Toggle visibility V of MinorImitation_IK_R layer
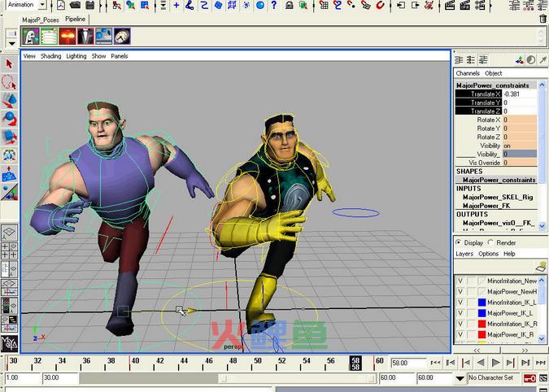Image resolution: width=549 pixels, height=392 pixels. [460, 324]
